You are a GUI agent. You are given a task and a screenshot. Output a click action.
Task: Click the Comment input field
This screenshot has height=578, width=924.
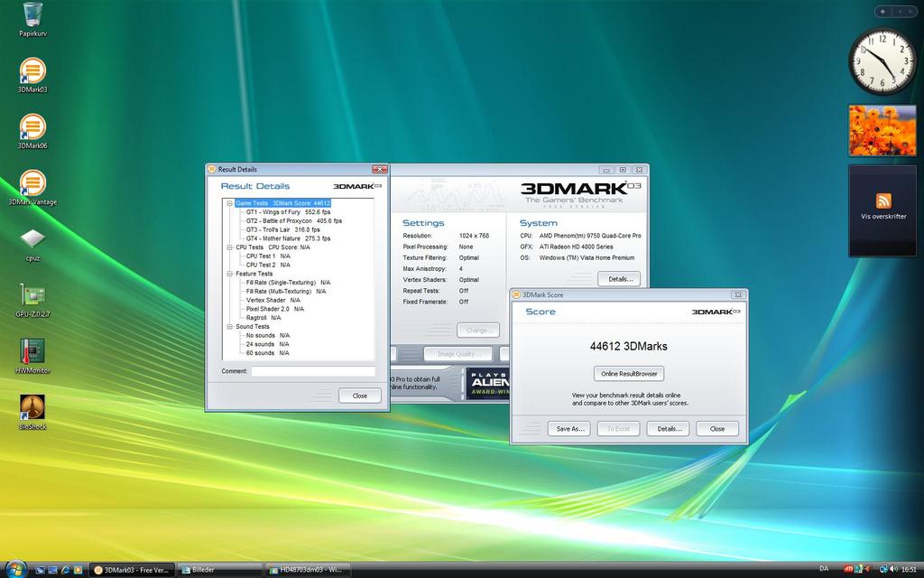pos(313,371)
